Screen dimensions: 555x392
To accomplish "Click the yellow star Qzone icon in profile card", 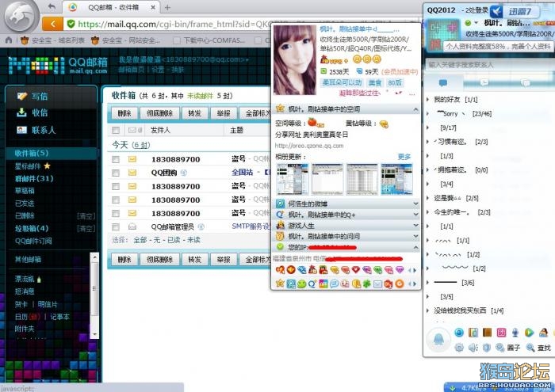I will [x=280, y=284].
